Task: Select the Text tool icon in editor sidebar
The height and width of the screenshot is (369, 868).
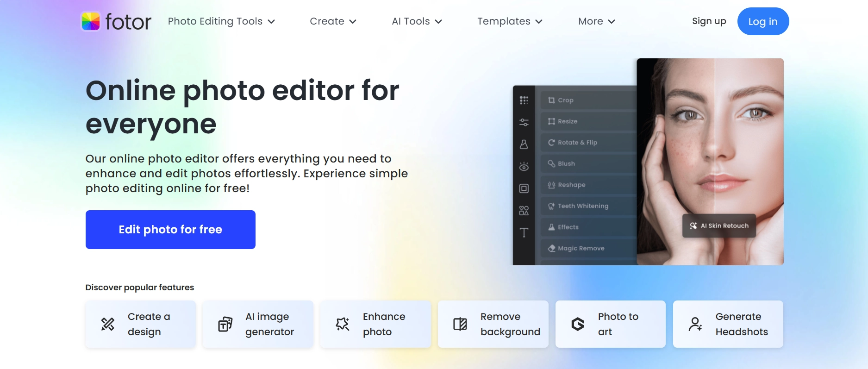Action: click(x=524, y=232)
